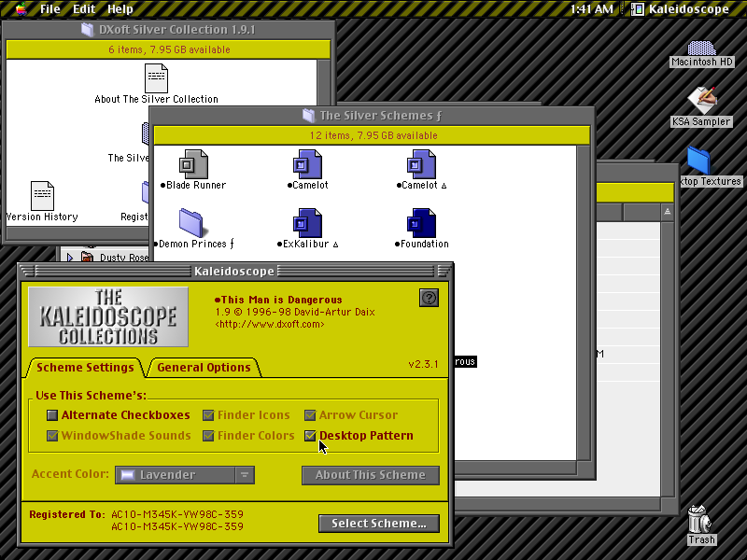Open the KSA Sampler desktop icon
This screenshot has width=747, height=560.
[702, 101]
